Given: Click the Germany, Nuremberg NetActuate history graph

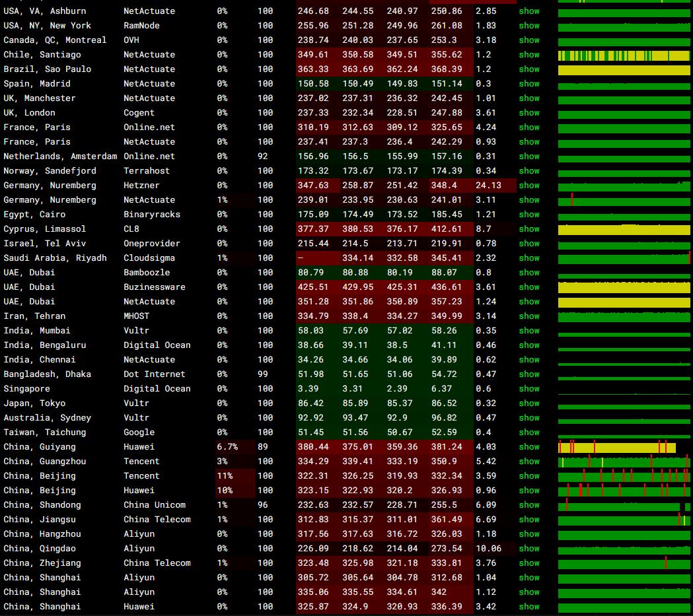Looking at the screenshot, I should (x=624, y=201).
